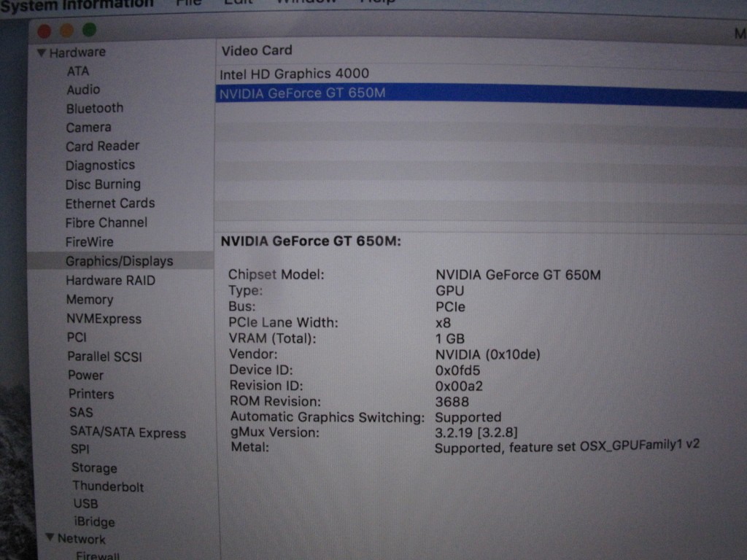Open the USB hardware section
This screenshot has height=560, width=747.
coord(86,504)
